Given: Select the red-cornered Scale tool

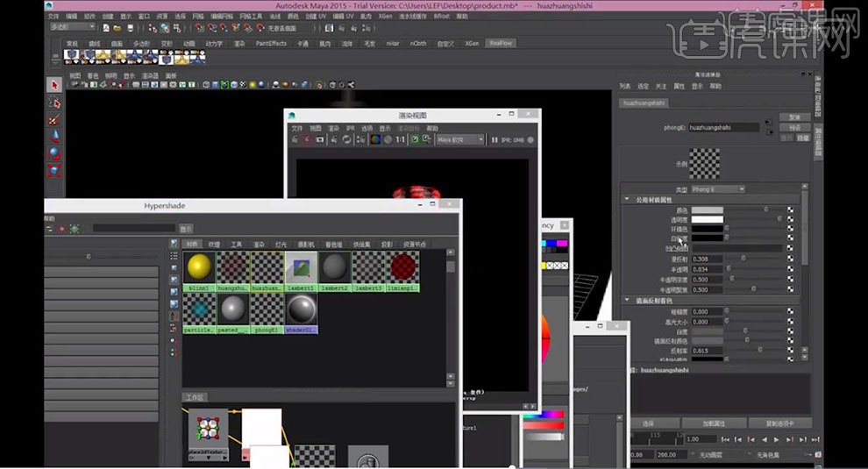Looking at the screenshot, I should (x=53, y=171).
